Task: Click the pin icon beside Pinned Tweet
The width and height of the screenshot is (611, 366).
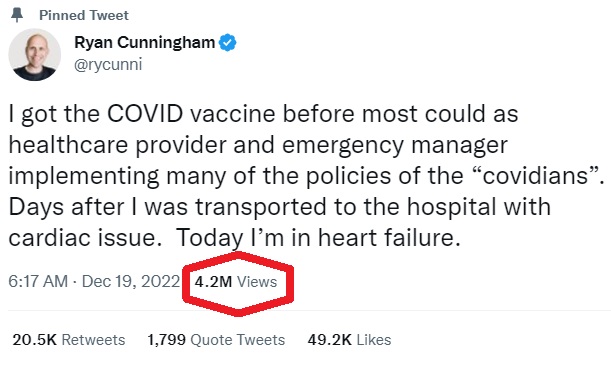Action: (17, 15)
